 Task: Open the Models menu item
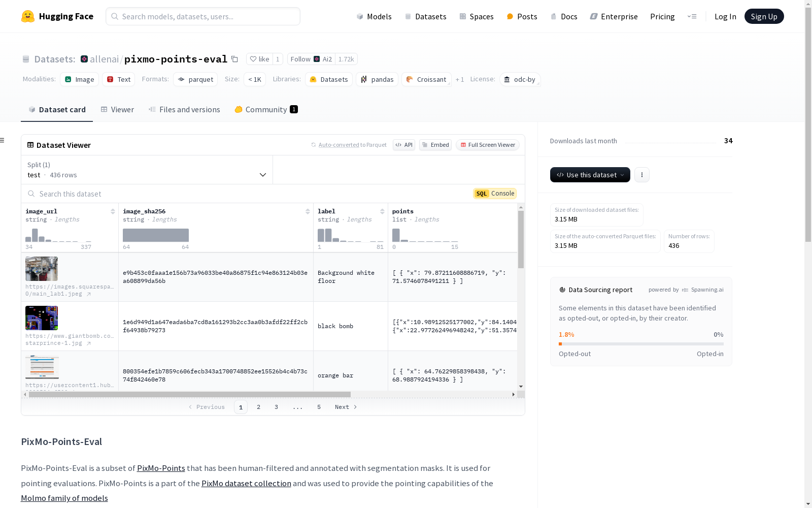[x=374, y=16]
